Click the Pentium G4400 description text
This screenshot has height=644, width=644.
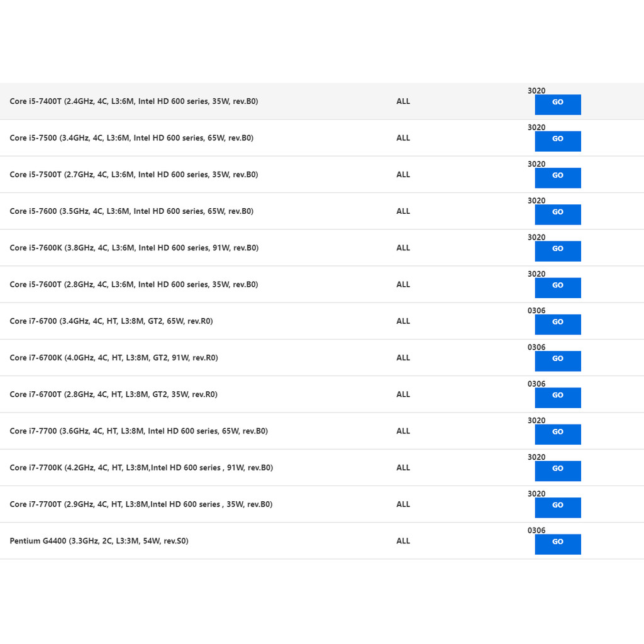click(99, 541)
